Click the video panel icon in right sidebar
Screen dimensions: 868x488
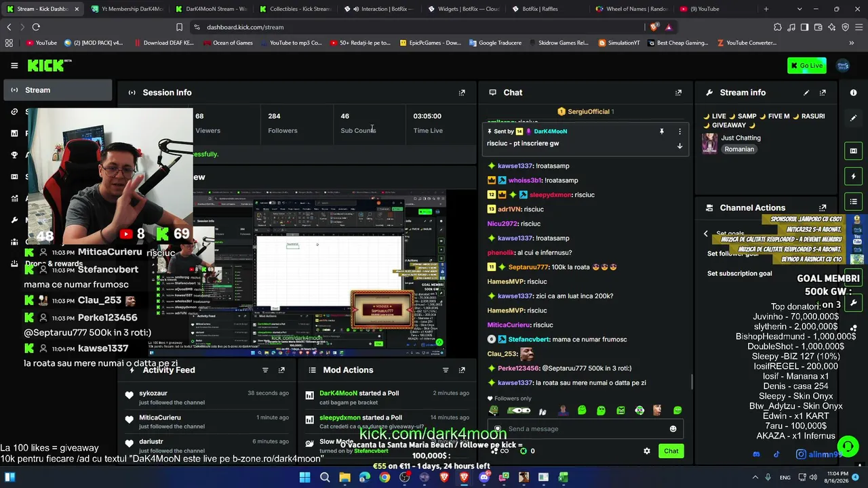tap(853, 150)
